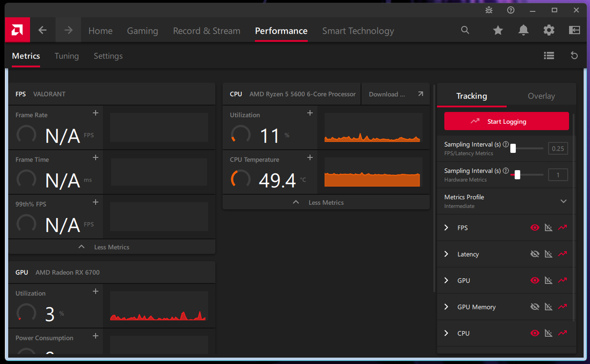Click the Hardware Metrics sampling interval slider handle

pos(517,175)
